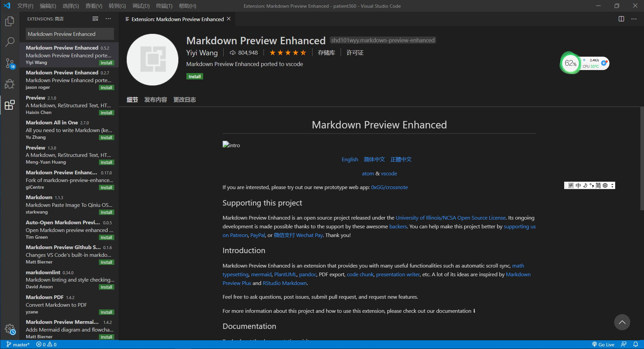Expand the IME toolbar options arrow
The height and width of the screenshot is (349, 644).
tap(612, 185)
